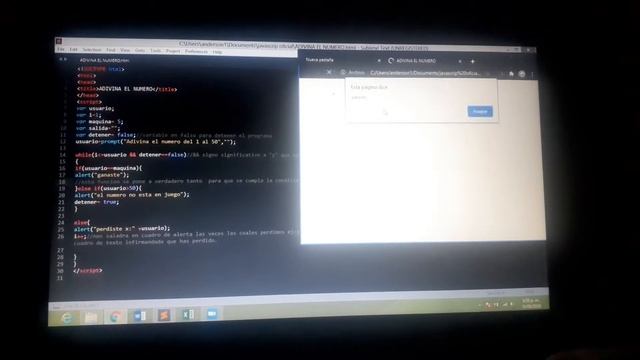Image resolution: width=640 pixels, height=360 pixels.
Task: Click the tab navigation arrows in Sublime Text
Action: (63, 59)
